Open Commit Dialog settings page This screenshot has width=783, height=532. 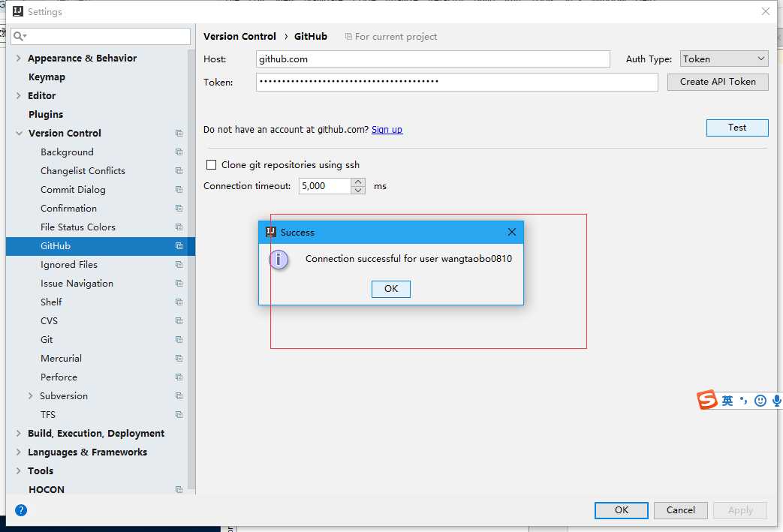(x=73, y=190)
